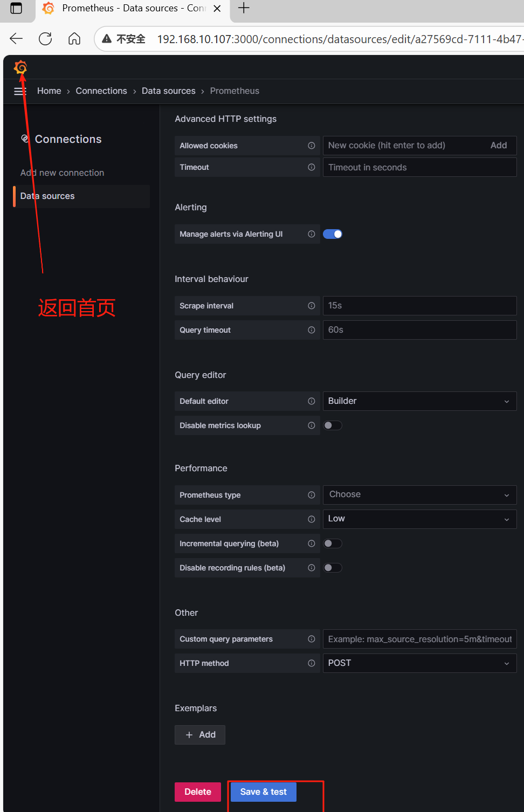524x812 pixels.
Task: Show info tooltip for Prometheus type
Action: [312, 495]
